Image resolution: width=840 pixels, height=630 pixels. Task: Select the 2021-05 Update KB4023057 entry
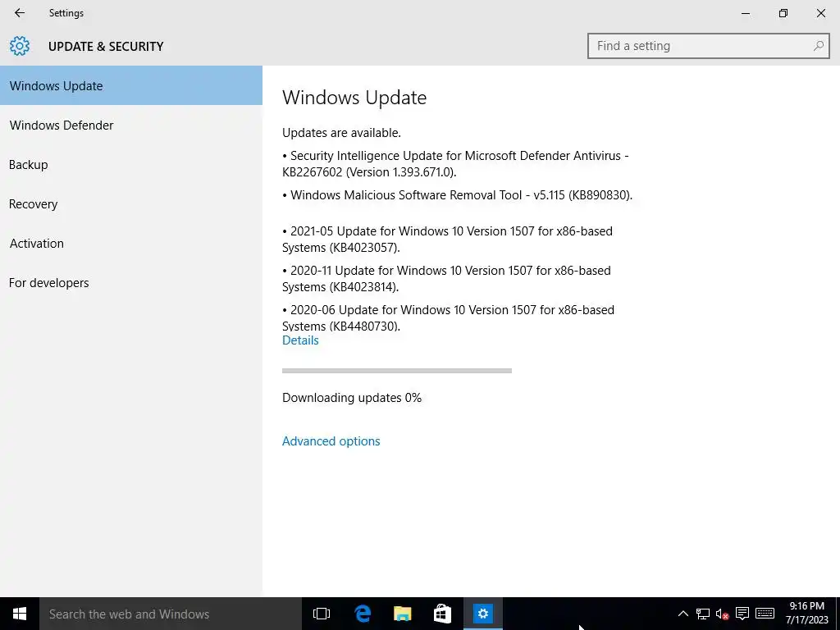point(447,240)
